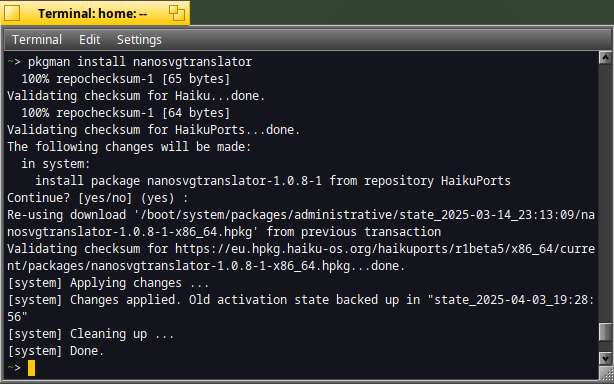Open the Terminal menu
Image resolution: width=614 pixels, height=384 pixels.
37,40
